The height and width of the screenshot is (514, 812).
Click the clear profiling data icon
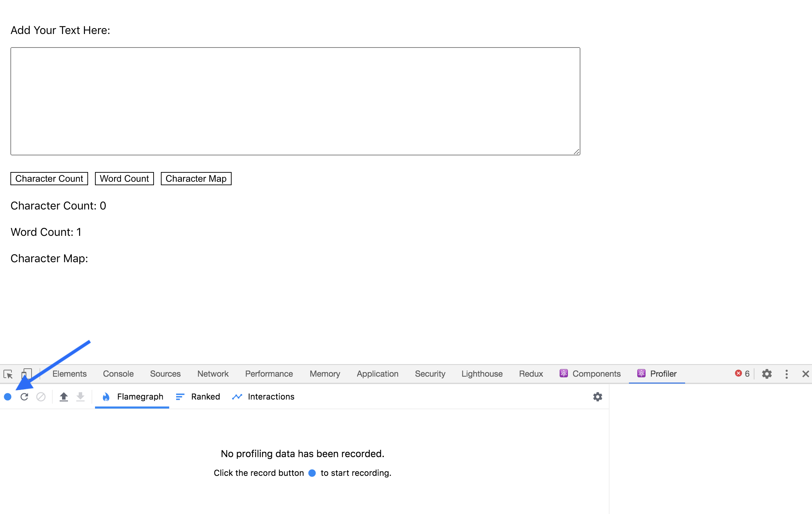click(41, 397)
